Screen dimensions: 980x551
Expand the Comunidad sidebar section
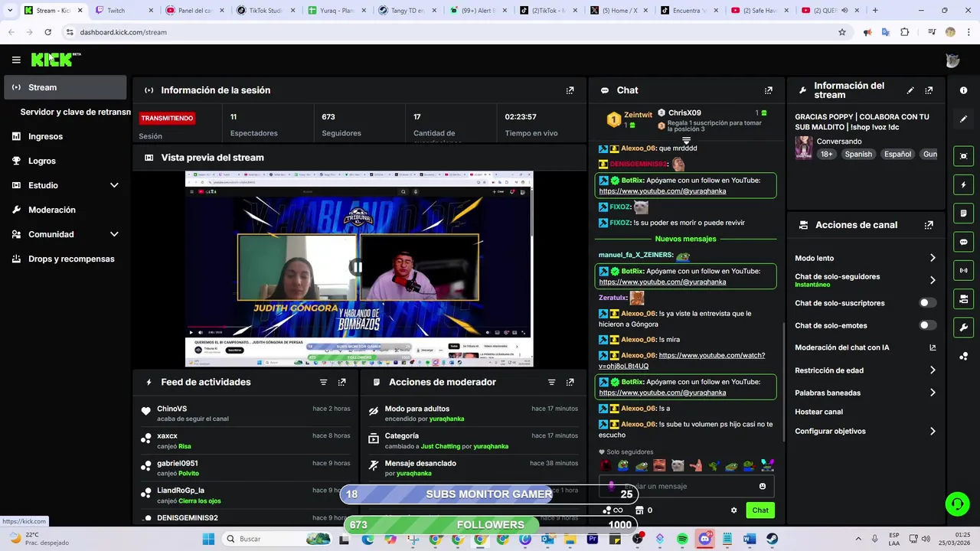tap(114, 234)
